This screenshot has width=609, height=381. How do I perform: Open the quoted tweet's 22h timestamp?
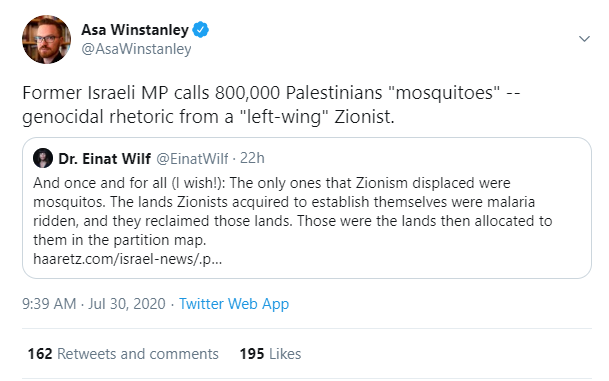252,158
